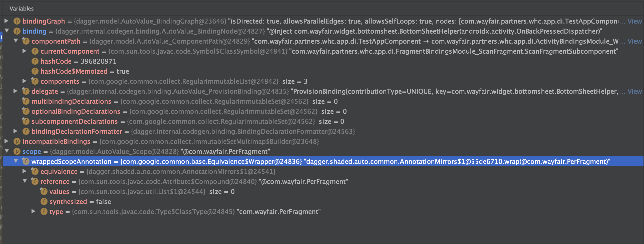Click the f icon beside delegate

coord(26,91)
